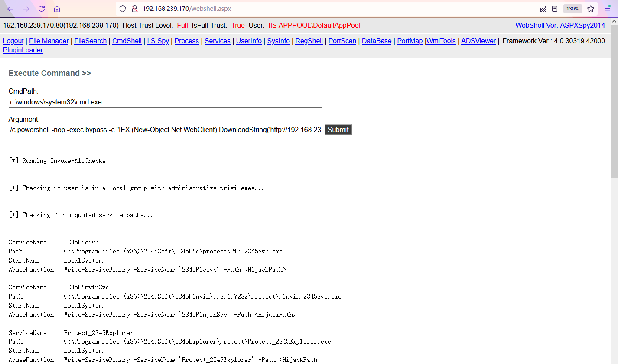Click the Execute Command >> heading
This screenshot has width=618, height=364.
coord(50,73)
